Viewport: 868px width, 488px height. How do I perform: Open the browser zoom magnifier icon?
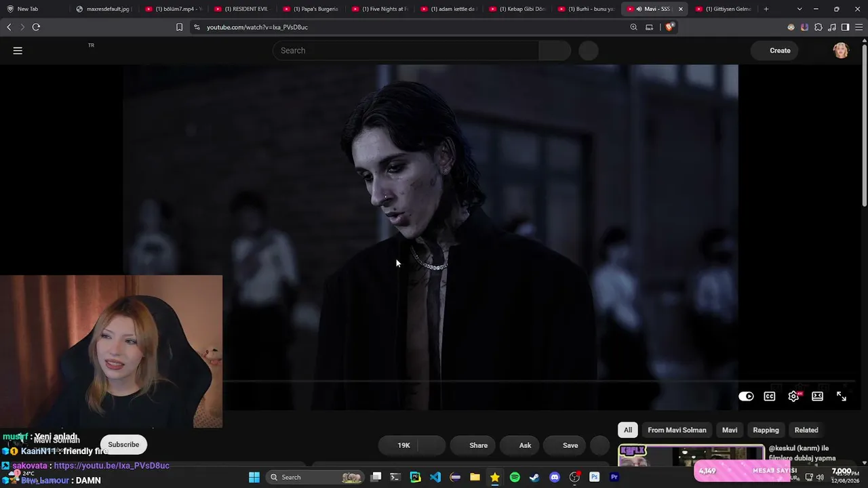click(633, 27)
